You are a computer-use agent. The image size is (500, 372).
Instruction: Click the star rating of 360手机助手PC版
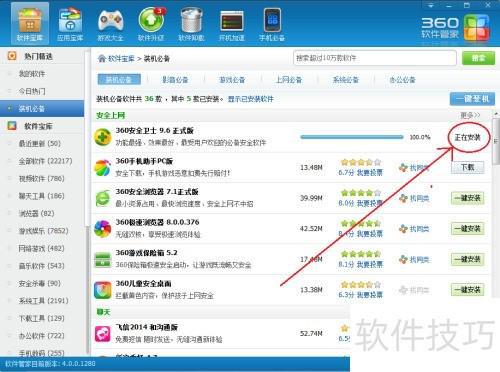coord(361,162)
